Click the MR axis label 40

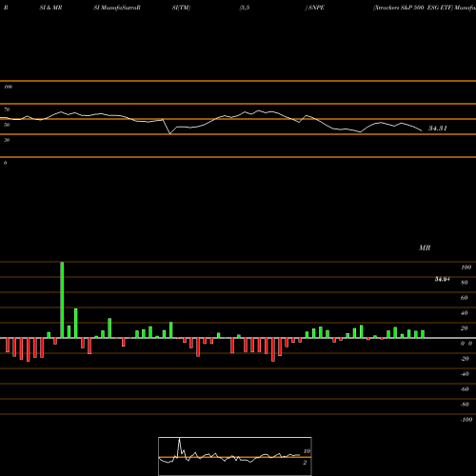pyautogui.click(x=464, y=313)
